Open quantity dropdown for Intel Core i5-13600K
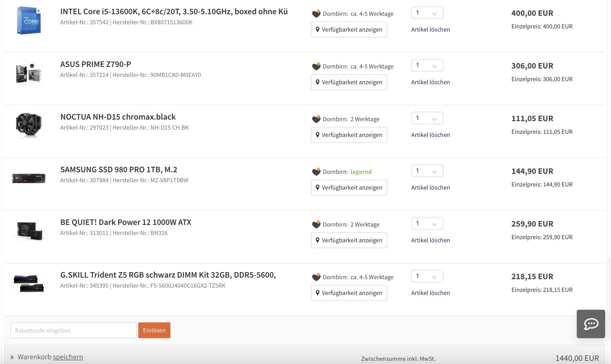The height and width of the screenshot is (364, 611). 427,13
